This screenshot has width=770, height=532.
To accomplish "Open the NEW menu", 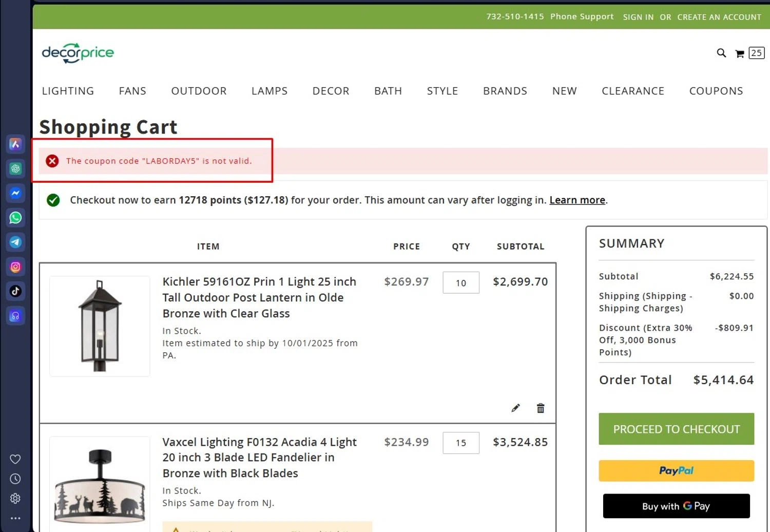I will tap(565, 91).
